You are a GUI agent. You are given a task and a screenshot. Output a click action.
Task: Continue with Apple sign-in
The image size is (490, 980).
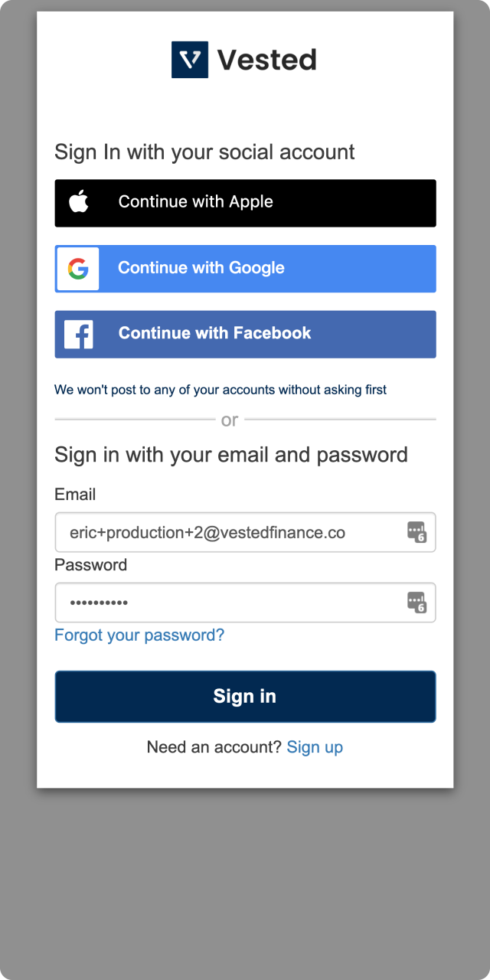[245, 203]
